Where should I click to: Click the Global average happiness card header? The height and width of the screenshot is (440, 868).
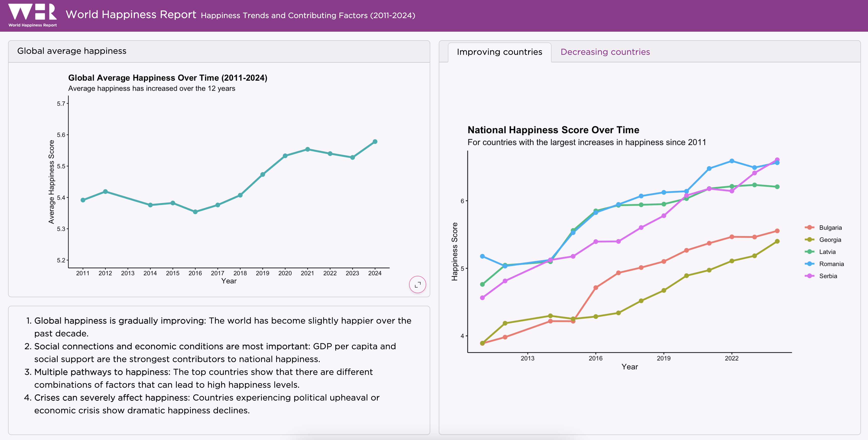pos(72,51)
